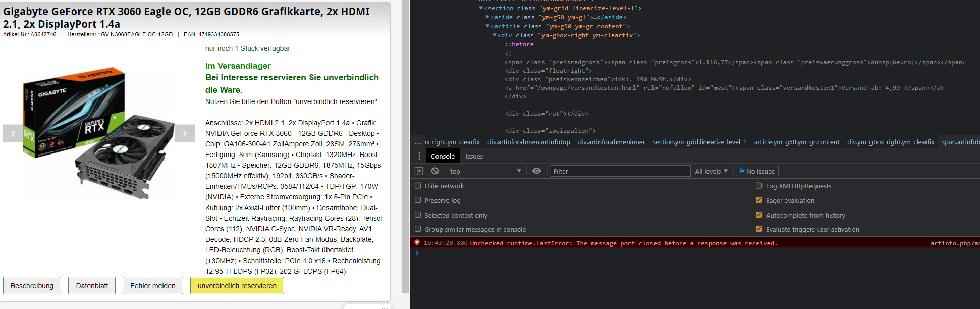Click the Artikel-Nr. A0642746 text
Viewport: 980px width, 309px height.
click(29, 34)
